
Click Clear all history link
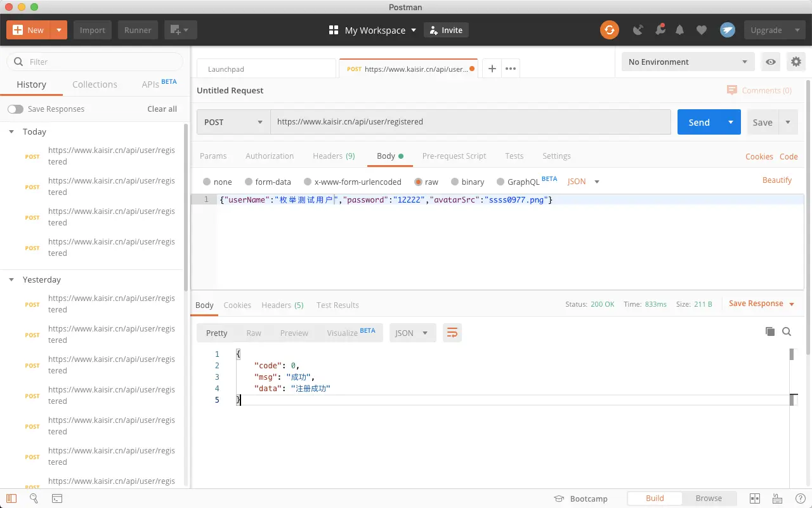(x=162, y=109)
